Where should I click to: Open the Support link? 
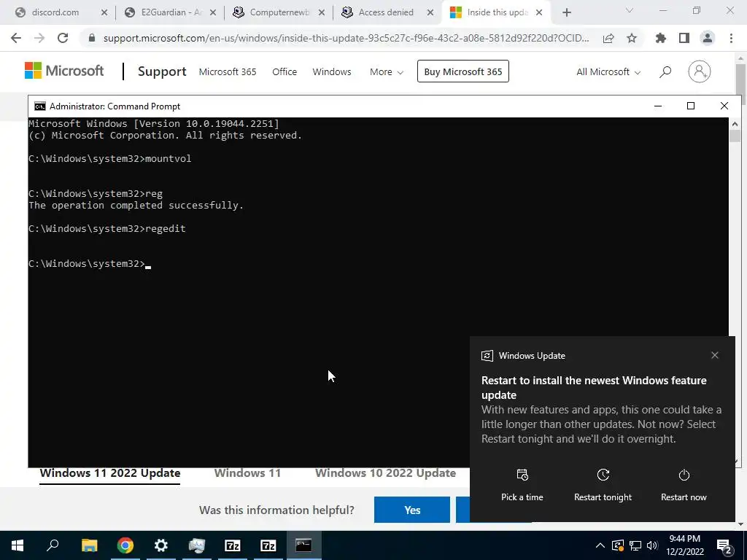[x=162, y=71]
